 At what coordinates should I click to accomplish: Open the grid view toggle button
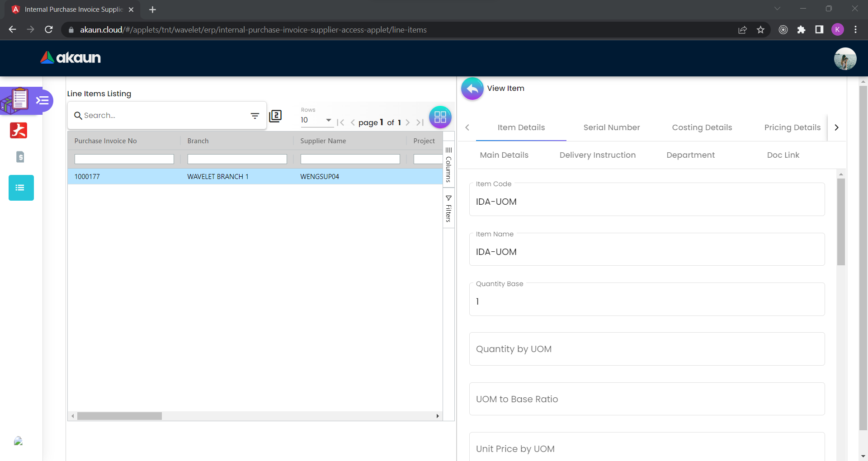440,117
